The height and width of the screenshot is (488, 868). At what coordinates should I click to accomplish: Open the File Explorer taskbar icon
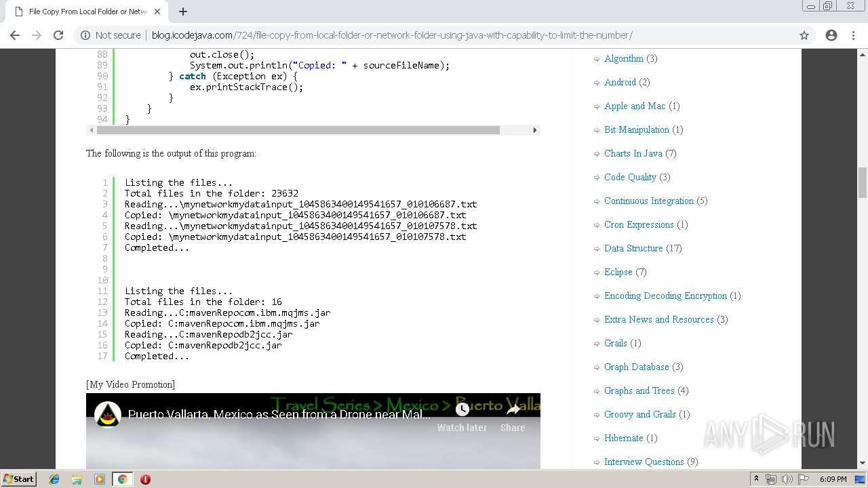(77, 479)
